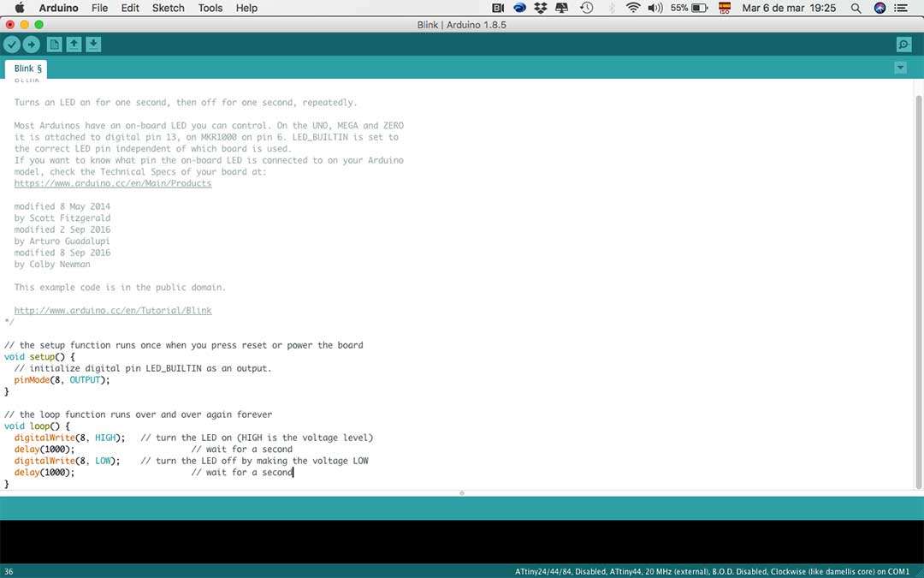Click the Verify sketch checkmark button
This screenshot has height=578, width=924.
click(x=12, y=45)
